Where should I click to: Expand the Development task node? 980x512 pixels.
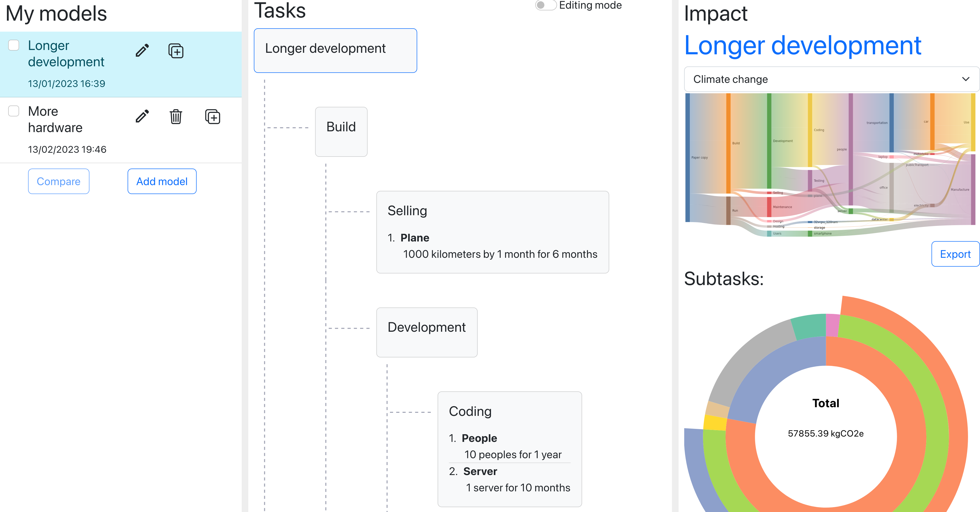pyautogui.click(x=427, y=327)
